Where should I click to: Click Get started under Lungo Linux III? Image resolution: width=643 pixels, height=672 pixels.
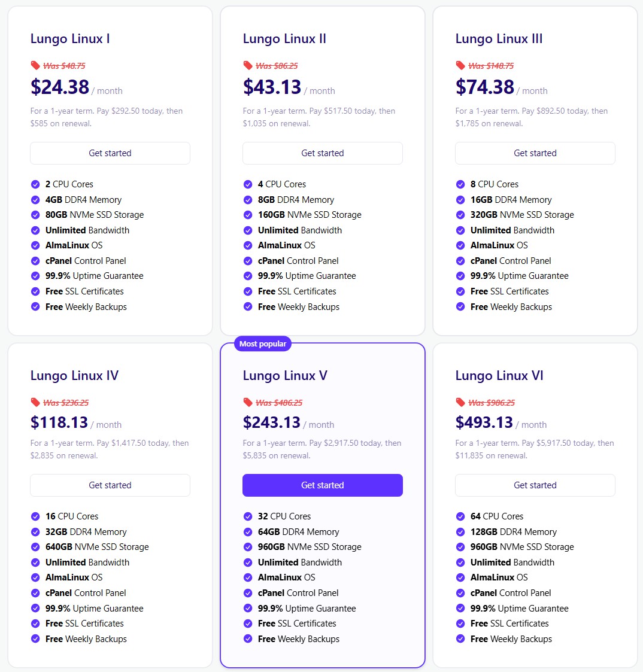[x=535, y=153]
